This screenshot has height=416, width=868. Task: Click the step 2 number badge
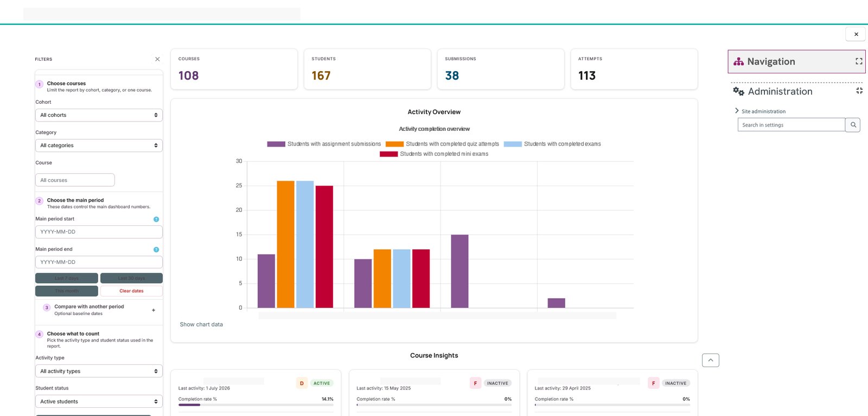tap(40, 201)
